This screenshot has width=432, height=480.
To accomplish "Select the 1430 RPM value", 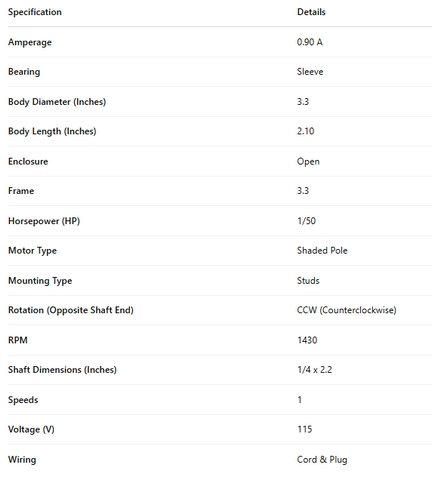I will 307,340.
